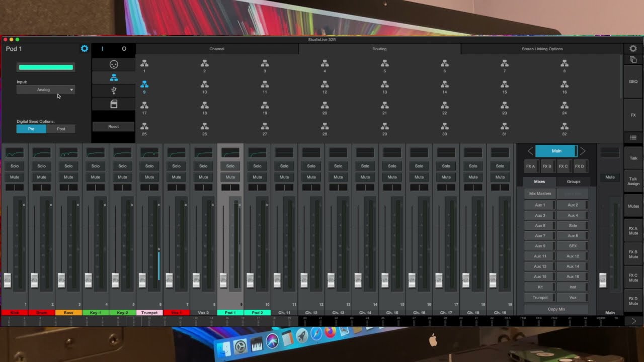The width and height of the screenshot is (644, 362).
Task: Go to next mix with right arrow
Action: [583, 151]
